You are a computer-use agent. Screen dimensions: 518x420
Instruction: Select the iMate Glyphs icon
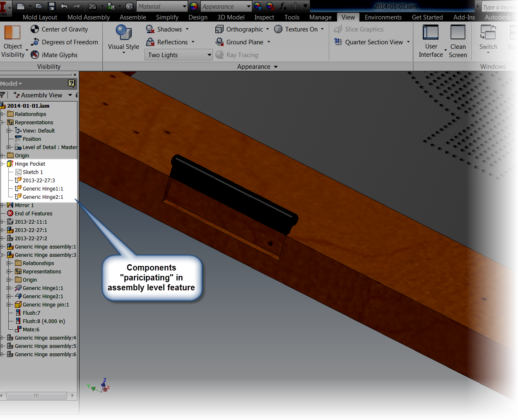click(34, 55)
